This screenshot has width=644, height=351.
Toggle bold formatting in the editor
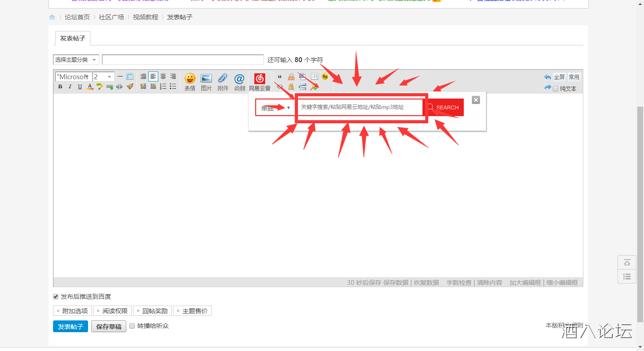(60, 87)
